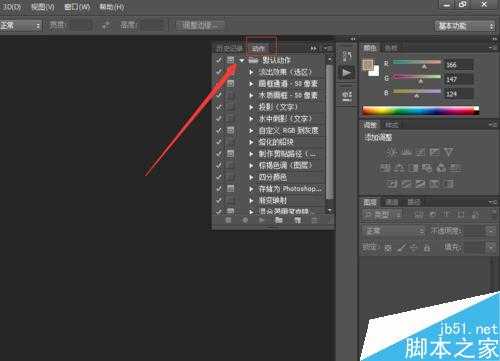Expand the 熔化的铅块 action
This screenshot has width=500, height=361.
click(252, 142)
